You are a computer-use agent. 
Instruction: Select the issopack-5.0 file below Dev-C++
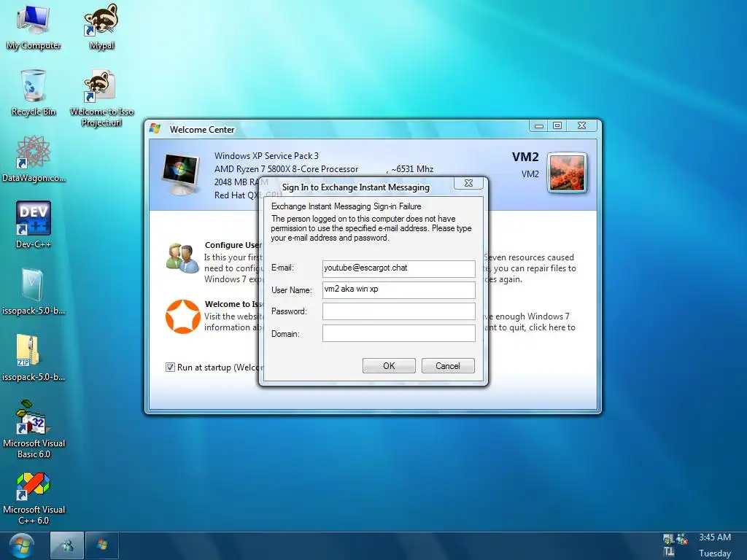point(34,291)
